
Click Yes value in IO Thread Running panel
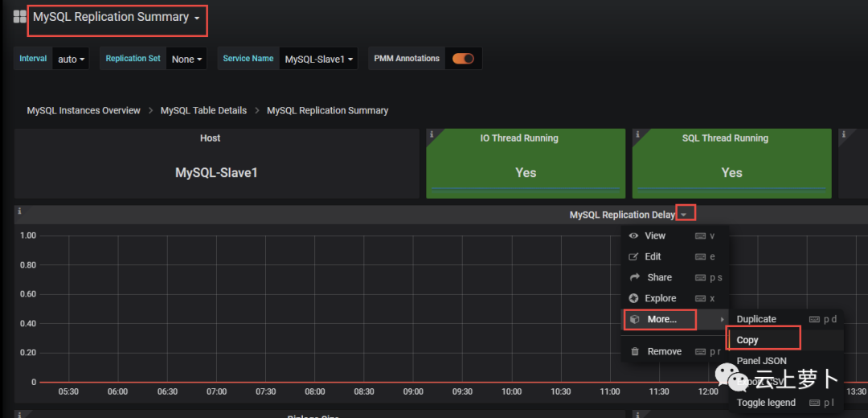point(526,172)
